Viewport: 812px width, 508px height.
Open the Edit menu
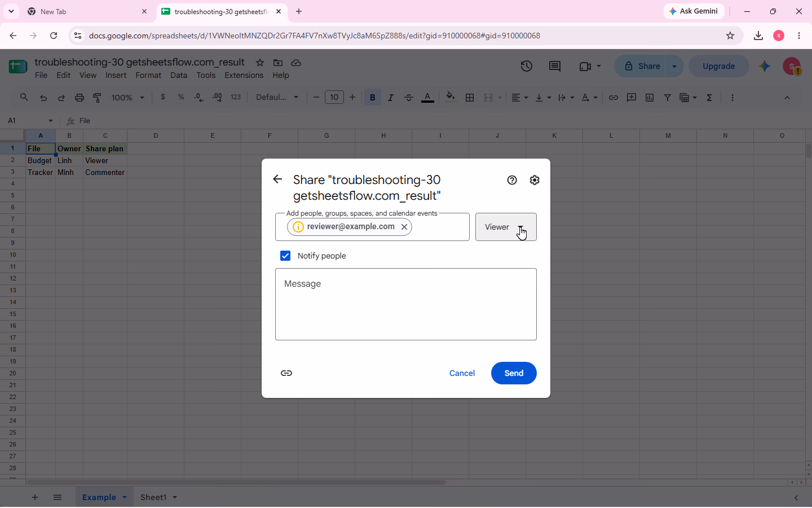[64, 75]
